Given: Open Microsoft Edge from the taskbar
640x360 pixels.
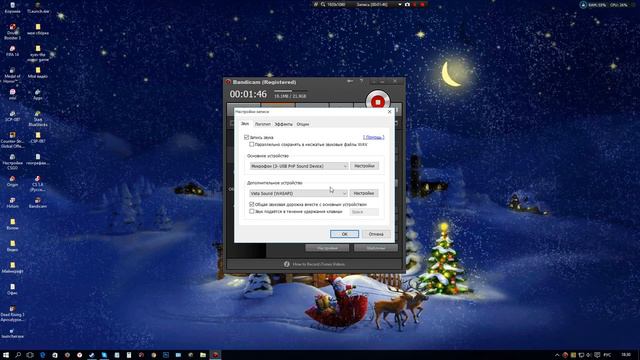Looking at the screenshot, I should click(42, 355).
